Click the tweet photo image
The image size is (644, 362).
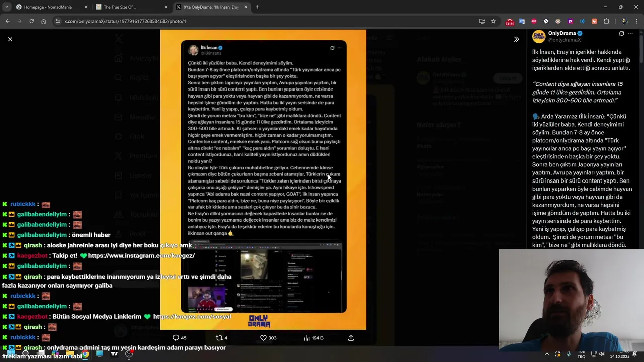point(263,179)
